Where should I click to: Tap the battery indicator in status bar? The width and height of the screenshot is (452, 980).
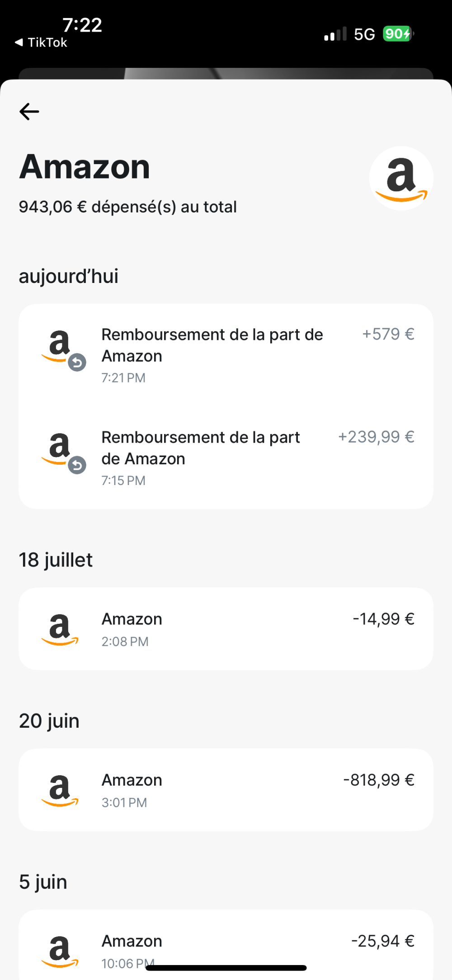pyautogui.click(x=398, y=34)
